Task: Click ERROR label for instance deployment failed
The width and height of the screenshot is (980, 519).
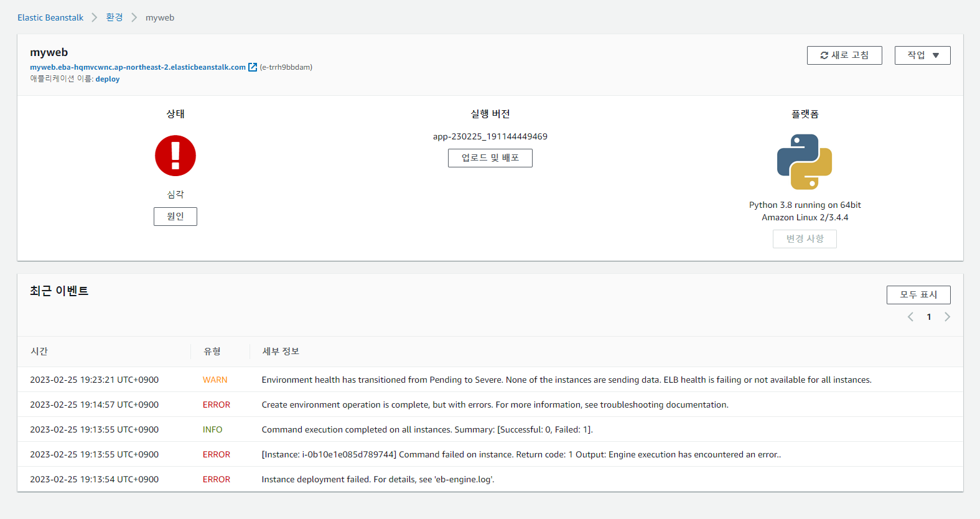Action: 217,479
